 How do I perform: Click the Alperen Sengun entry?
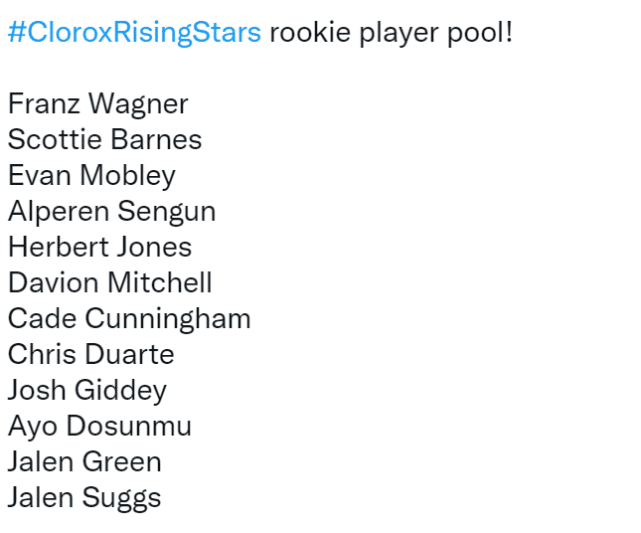click(x=112, y=212)
